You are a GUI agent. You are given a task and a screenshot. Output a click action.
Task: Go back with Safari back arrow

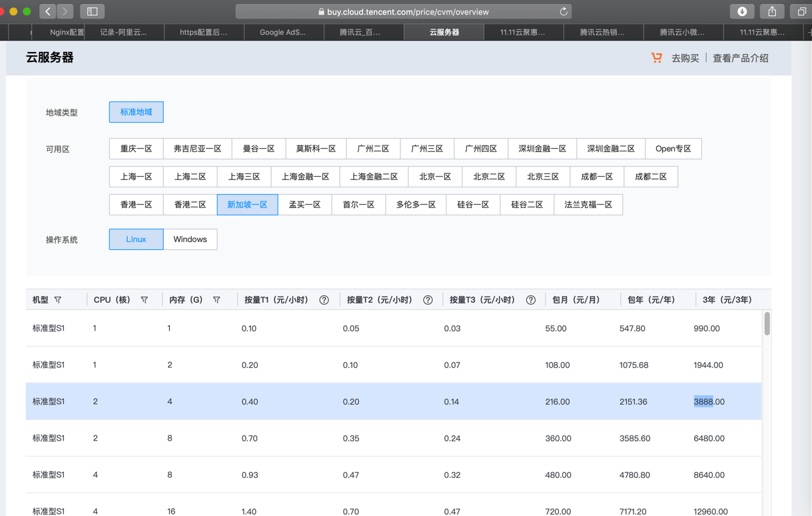(x=48, y=11)
